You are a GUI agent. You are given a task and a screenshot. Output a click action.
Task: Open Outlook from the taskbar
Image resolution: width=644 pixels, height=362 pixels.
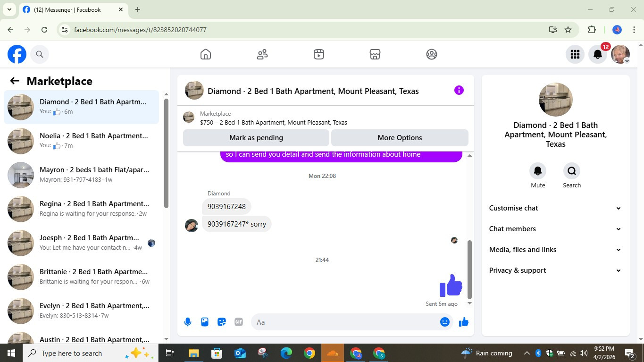pyautogui.click(x=240, y=353)
